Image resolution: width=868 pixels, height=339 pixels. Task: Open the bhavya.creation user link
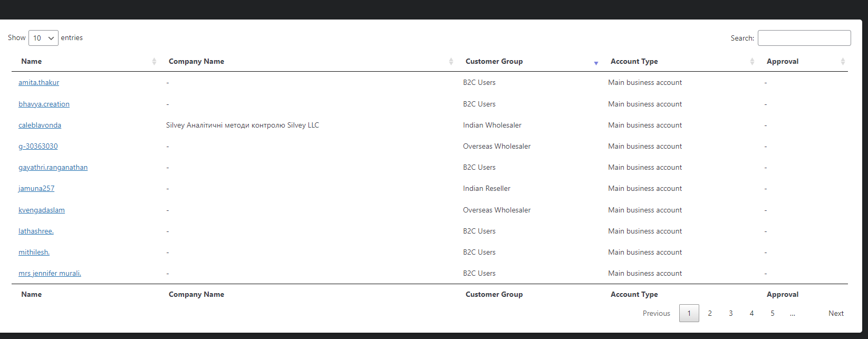coord(44,104)
